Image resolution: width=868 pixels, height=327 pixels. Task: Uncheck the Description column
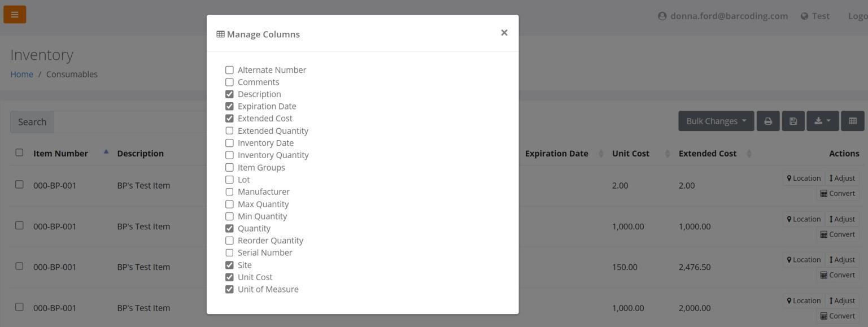(229, 94)
